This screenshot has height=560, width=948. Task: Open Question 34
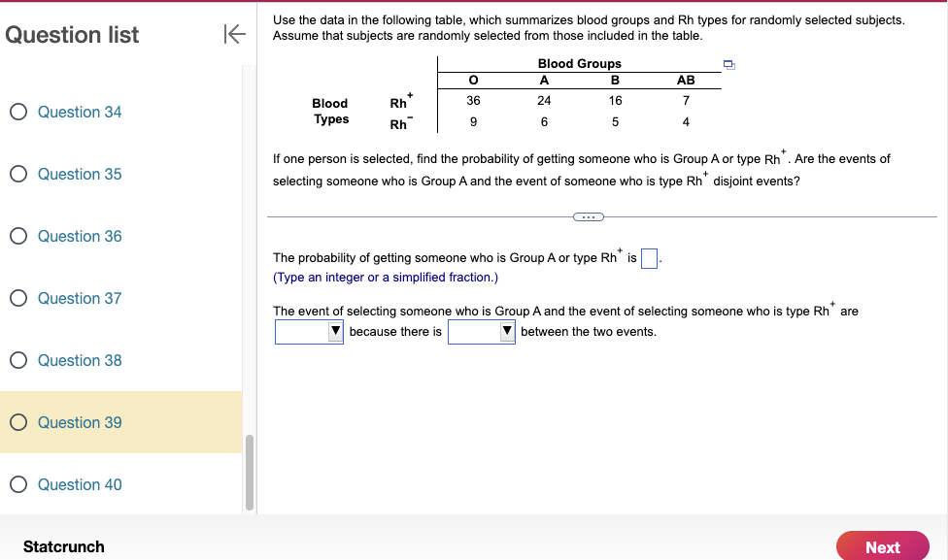[80, 112]
